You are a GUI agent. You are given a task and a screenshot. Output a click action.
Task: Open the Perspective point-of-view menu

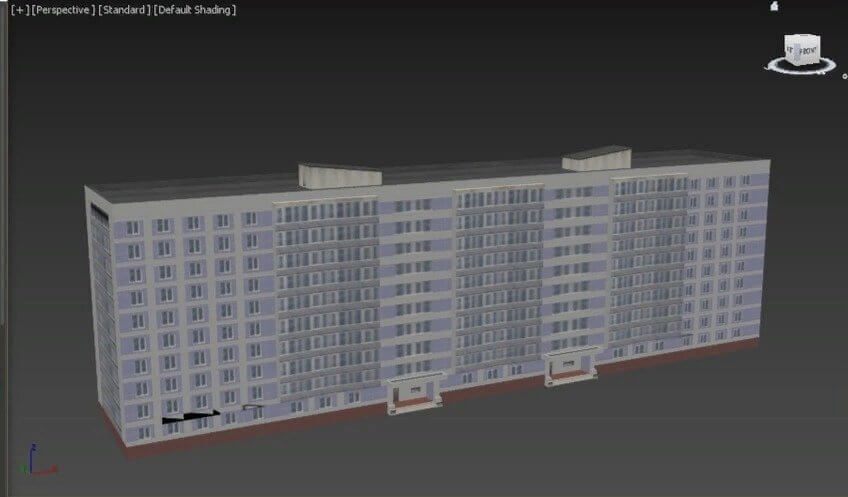pyautogui.click(x=63, y=10)
